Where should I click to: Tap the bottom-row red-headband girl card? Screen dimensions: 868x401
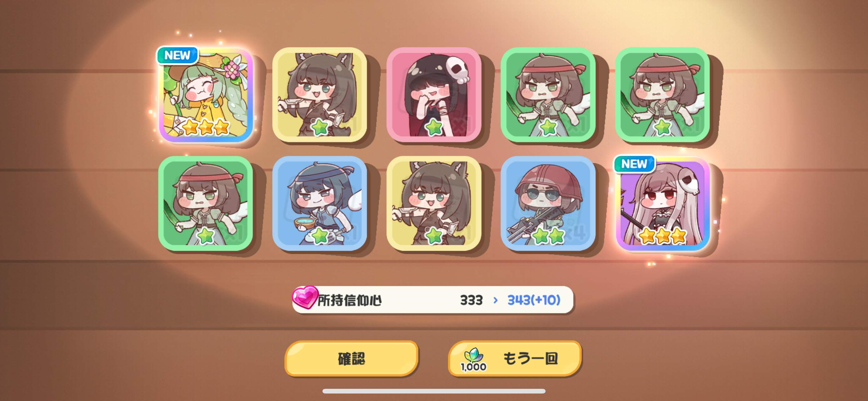[206, 203]
